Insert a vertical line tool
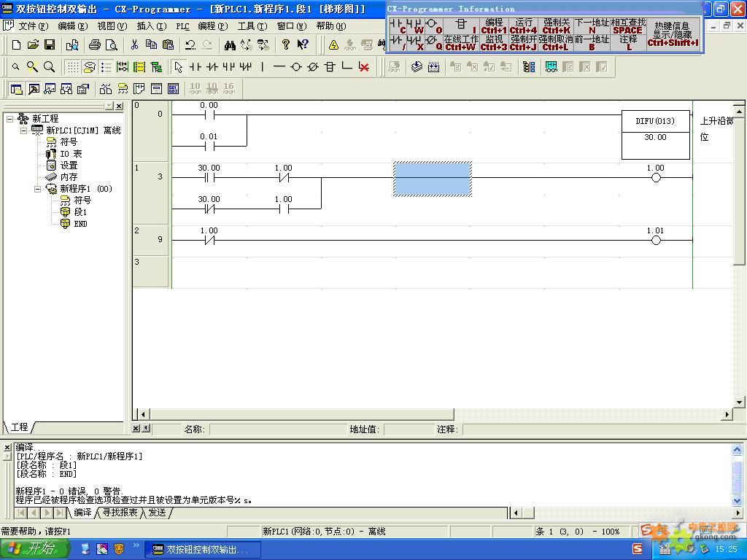This screenshot has width=747, height=560. coord(263,66)
